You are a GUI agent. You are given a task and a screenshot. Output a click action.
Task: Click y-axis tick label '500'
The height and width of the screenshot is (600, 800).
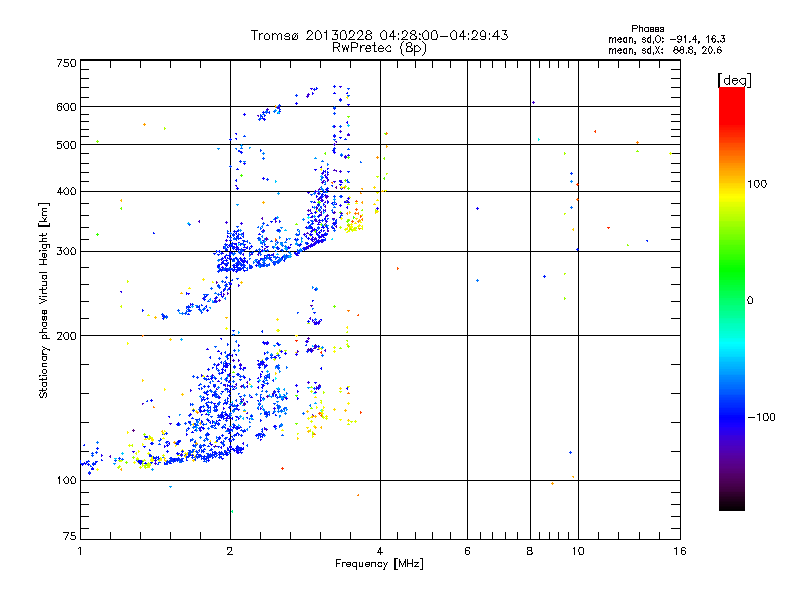click(x=66, y=145)
